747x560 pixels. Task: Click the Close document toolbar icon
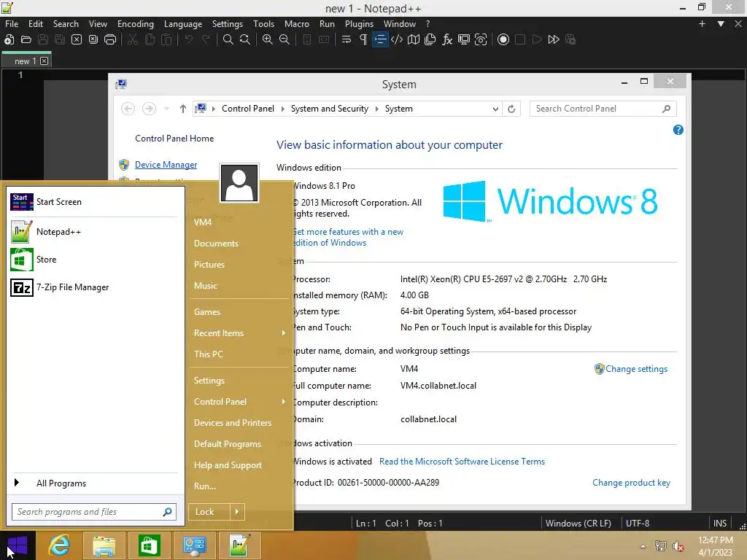(76, 39)
